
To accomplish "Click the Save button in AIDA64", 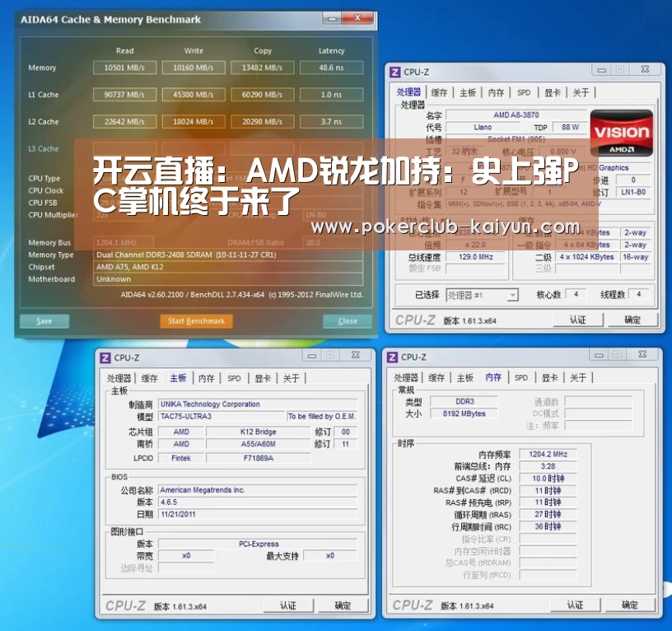I will click(x=44, y=321).
